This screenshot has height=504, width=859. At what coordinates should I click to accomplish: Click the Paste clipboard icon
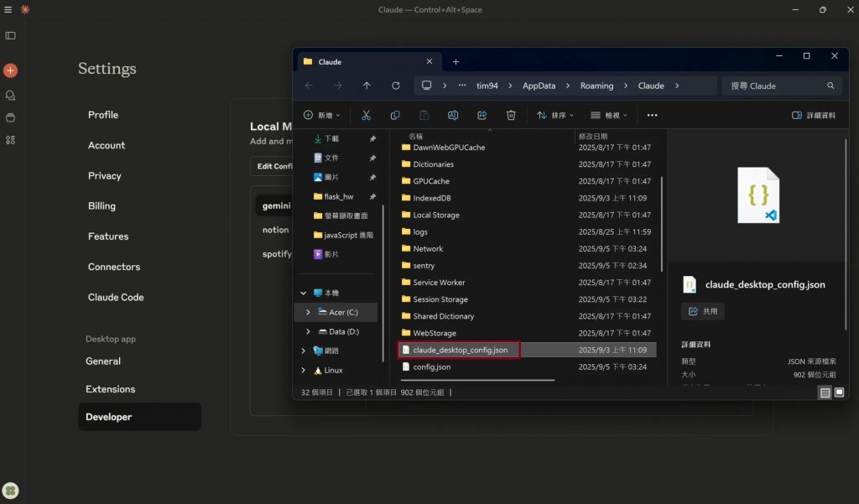coord(424,115)
